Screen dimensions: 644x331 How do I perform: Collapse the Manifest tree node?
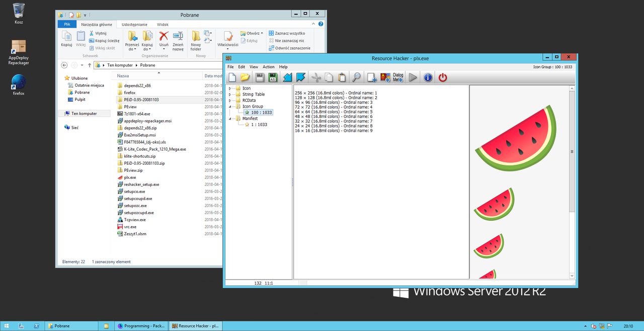pos(230,118)
